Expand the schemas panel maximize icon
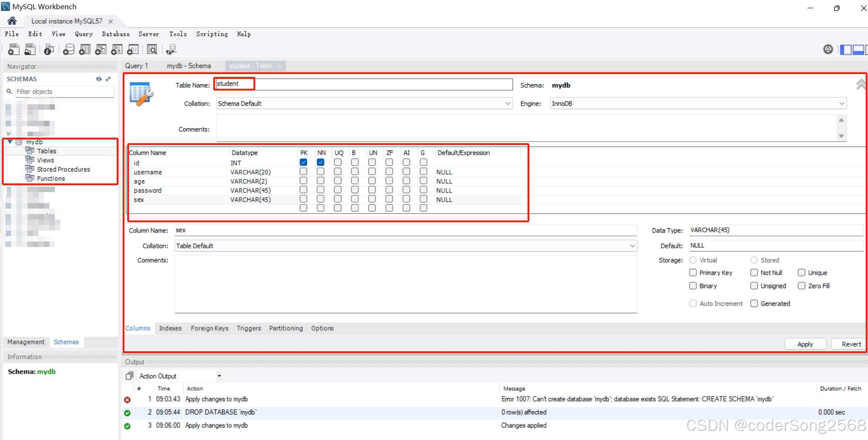The height and width of the screenshot is (440, 868). [108, 79]
